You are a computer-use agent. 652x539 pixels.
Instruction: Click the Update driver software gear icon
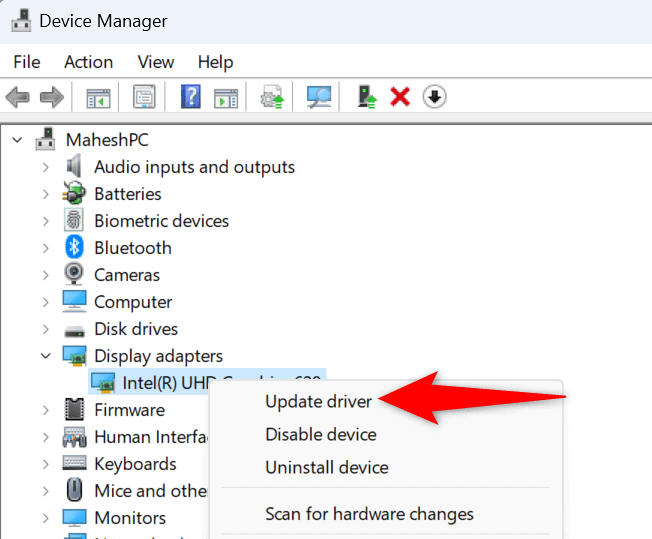272,97
